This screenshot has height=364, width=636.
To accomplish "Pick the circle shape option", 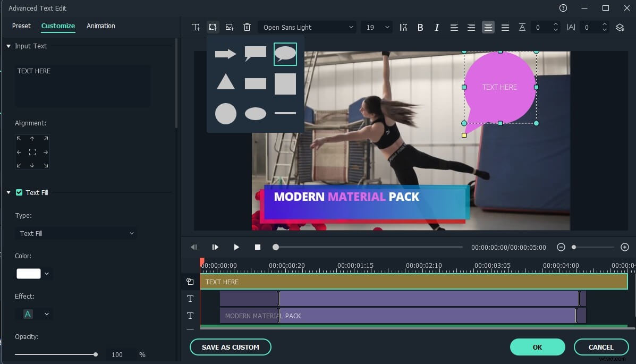I will tap(225, 113).
